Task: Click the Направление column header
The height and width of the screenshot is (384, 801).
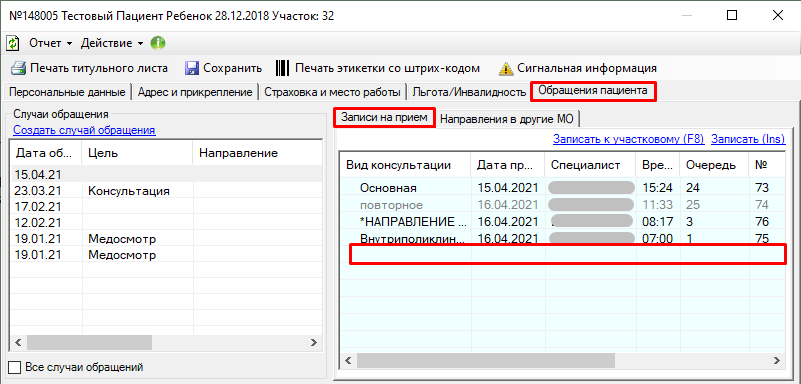Action: coord(257,153)
